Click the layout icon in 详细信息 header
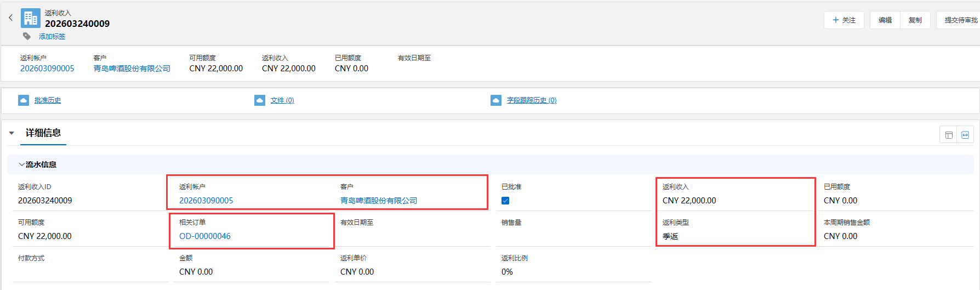This screenshot has width=980, height=290. coord(949,135)
